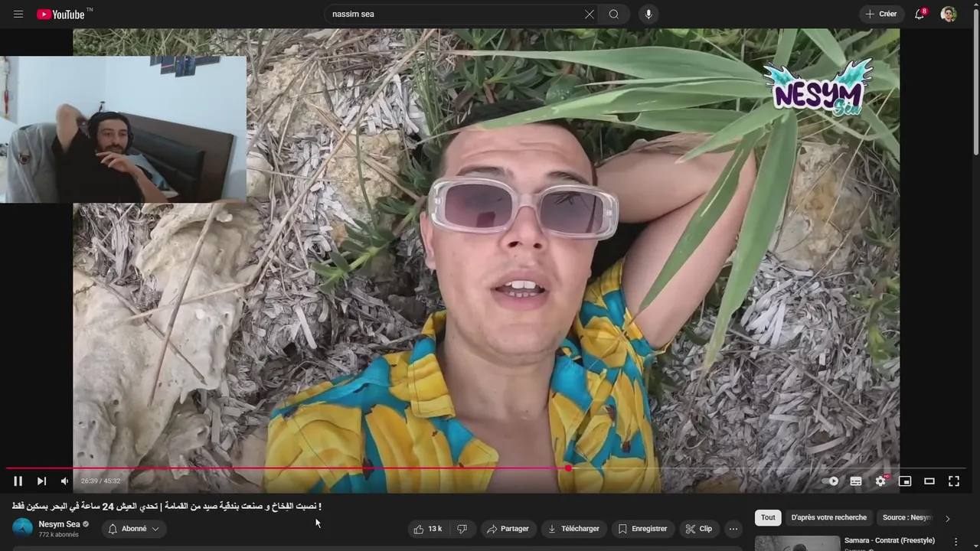Click the Clip button
This screenshot has width=980, height=551.
click(x=699, y=529)
